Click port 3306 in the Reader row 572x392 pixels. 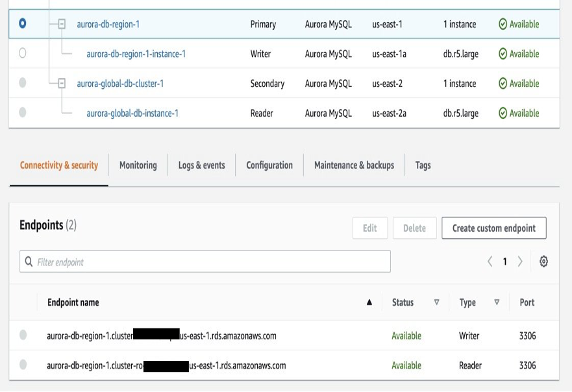(x=527, y=365)
